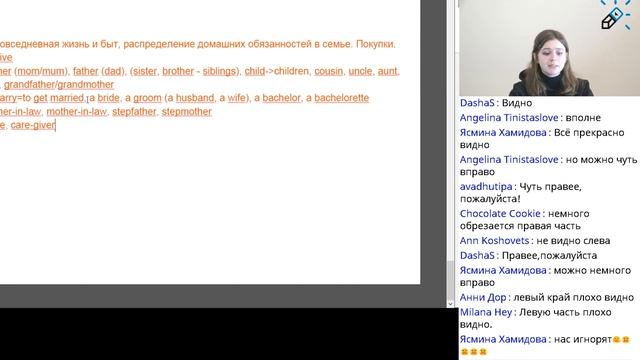Click 'mother-in-law' in the document

(x=76, y=111)
